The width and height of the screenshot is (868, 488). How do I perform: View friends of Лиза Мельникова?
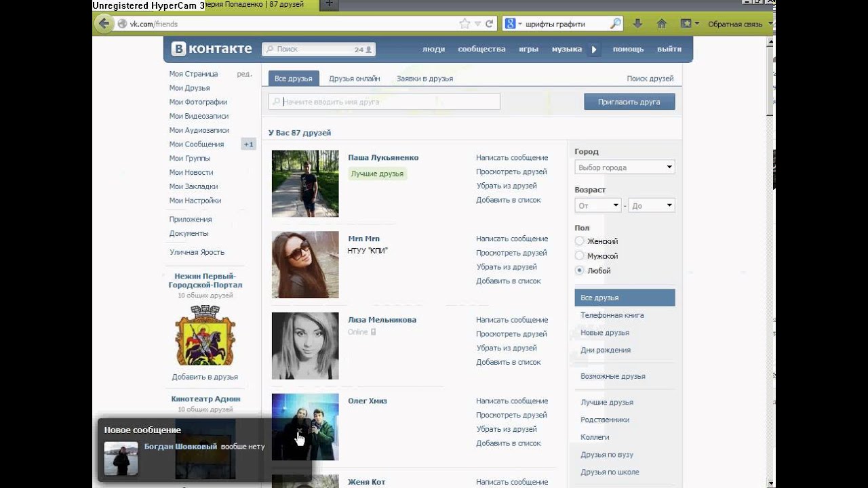pyautogui.click(x=511, y=333)
